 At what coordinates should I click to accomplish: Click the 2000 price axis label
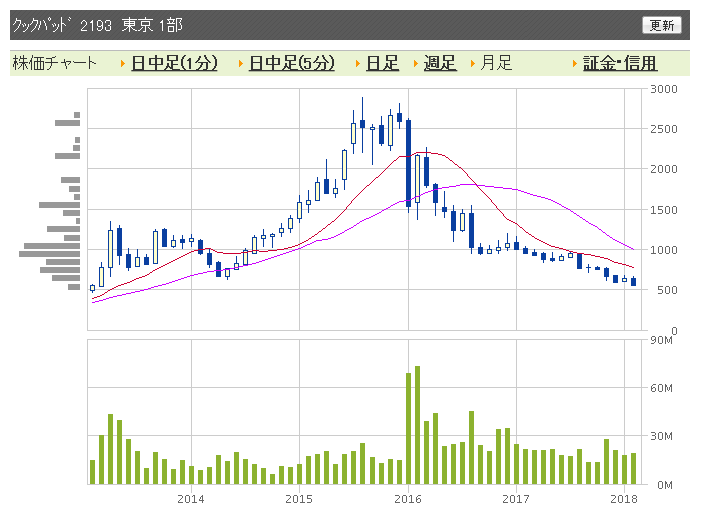point(664,169)
